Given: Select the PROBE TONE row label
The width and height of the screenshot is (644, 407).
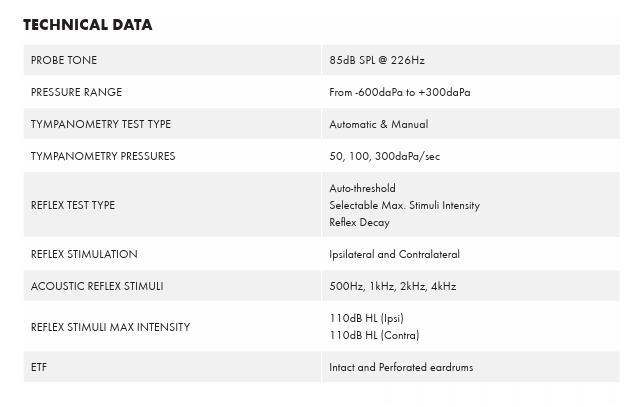Looking at the screenshot, I should [x=64, y=60].
